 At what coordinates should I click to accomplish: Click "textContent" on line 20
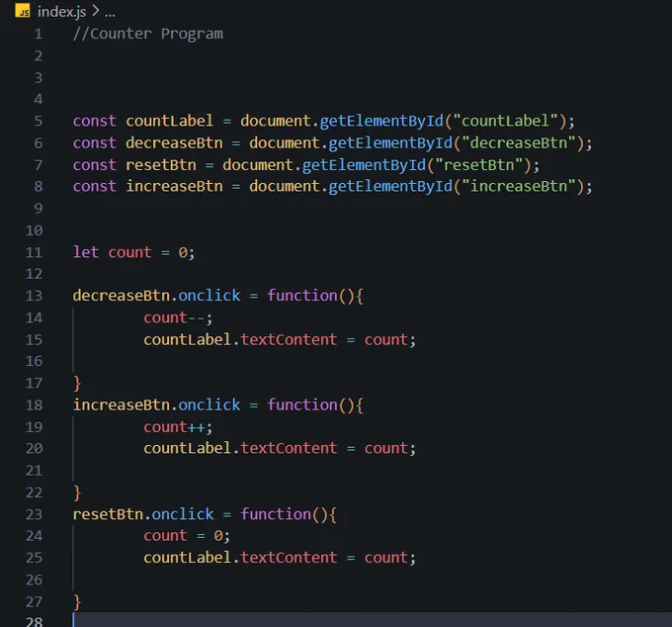click(x=289, y=449)
